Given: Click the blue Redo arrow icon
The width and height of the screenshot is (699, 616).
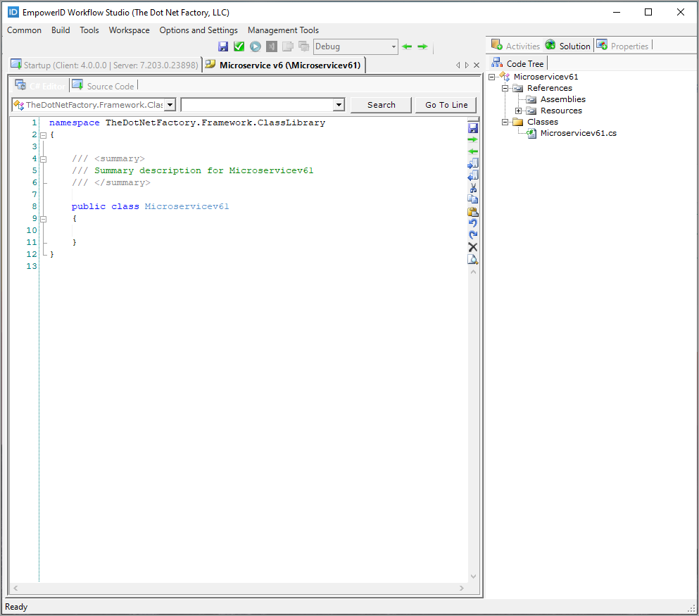Looking at the screenshot, I should tap(473, 235).
